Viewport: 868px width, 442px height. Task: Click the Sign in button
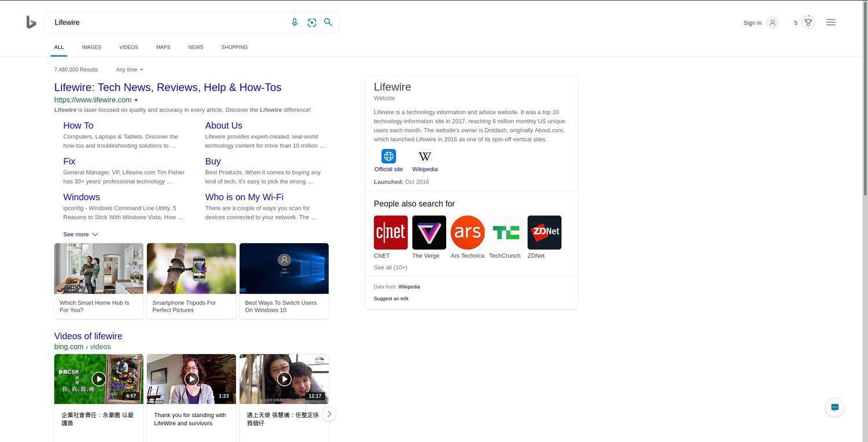click(x=760, y=23)
